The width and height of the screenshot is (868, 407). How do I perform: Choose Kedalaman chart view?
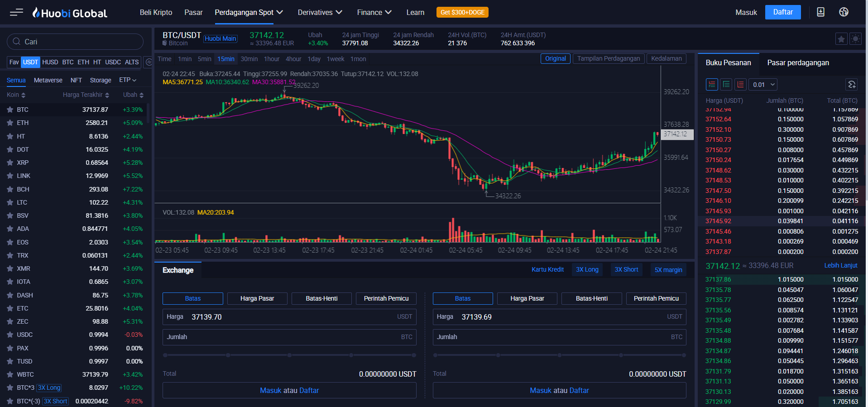pyautogui.click(x=666, y=58)
